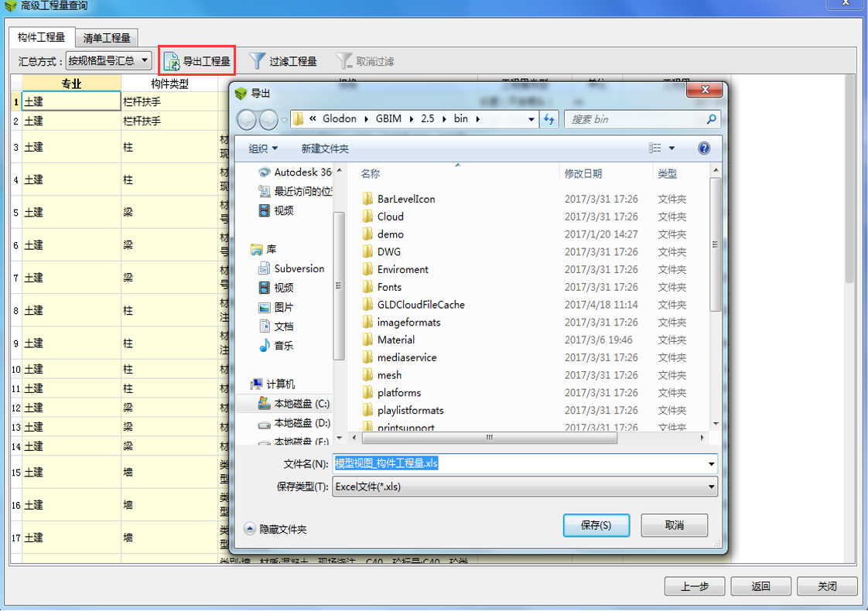The width and height of the screenshot is (868, 611).
Task: Select 最近访问的位置 in navigation pane
Action: [x=295, y=192]
